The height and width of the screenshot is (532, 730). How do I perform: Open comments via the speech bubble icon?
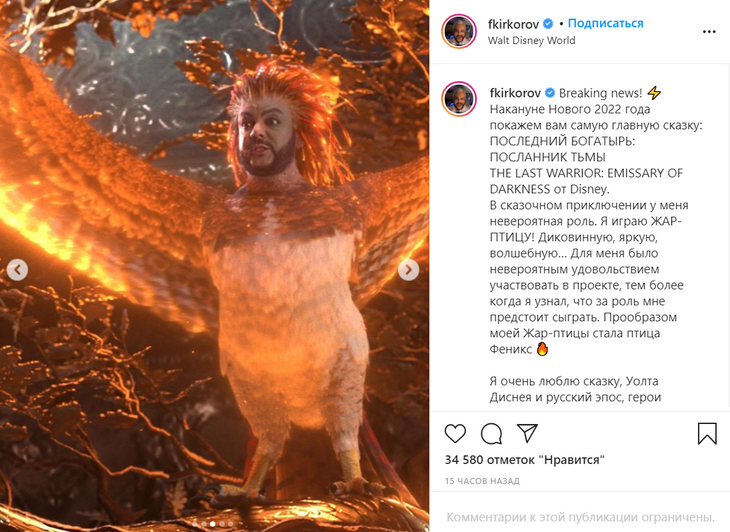[x=491, y=434]
